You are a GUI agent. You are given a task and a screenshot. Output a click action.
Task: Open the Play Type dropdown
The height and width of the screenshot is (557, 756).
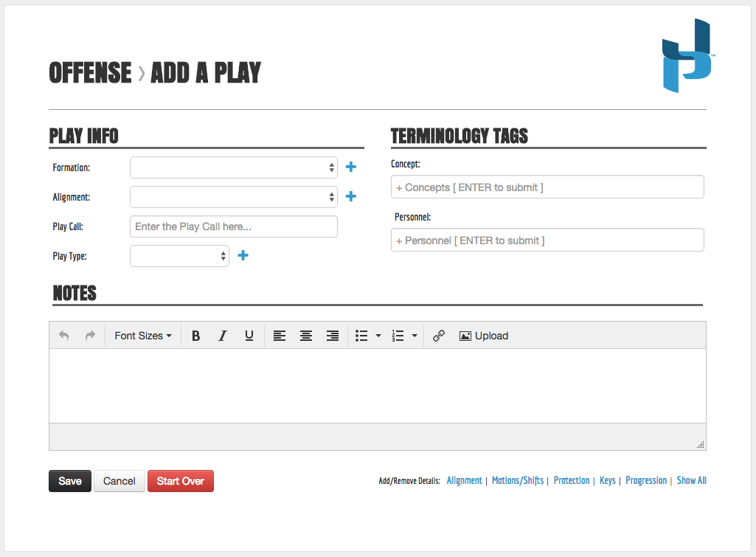click(179, 256)
